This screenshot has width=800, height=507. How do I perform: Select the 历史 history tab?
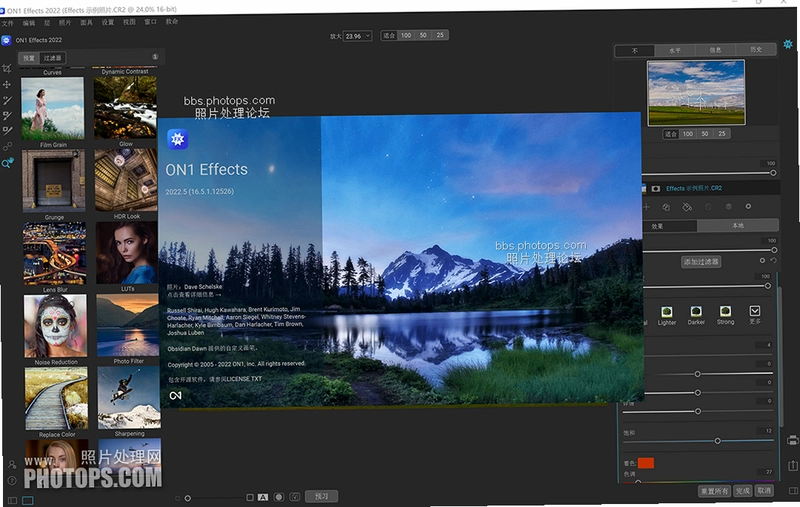click(x=756, y=49)
